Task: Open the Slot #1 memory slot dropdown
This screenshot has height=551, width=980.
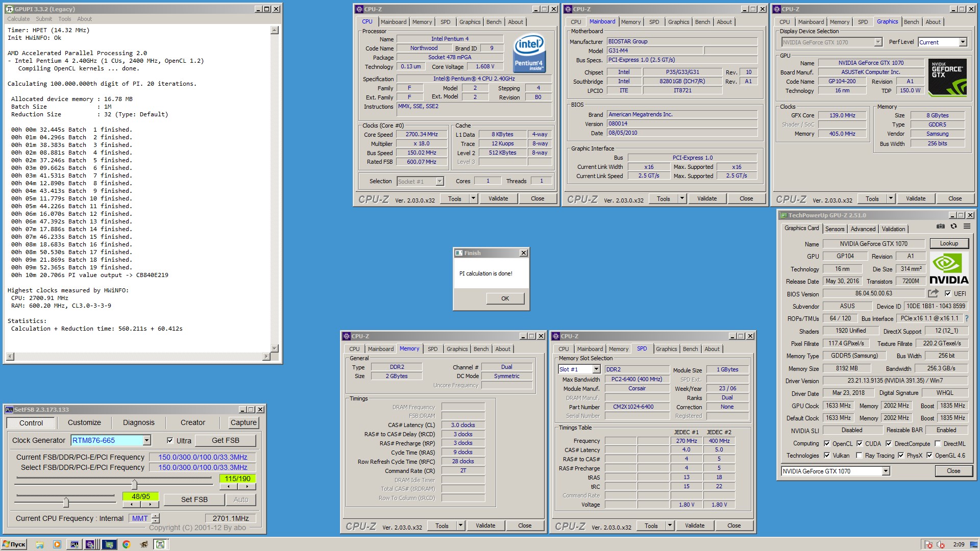Action: (596, 369)
